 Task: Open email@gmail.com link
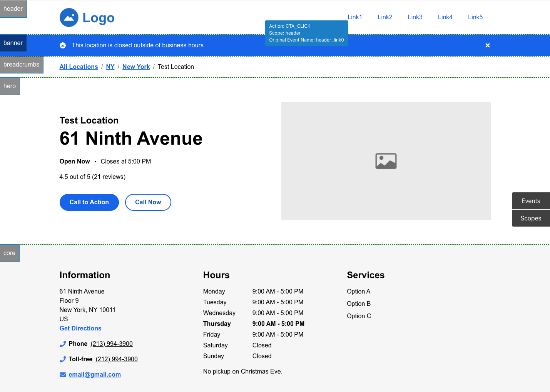click(95, 374)
